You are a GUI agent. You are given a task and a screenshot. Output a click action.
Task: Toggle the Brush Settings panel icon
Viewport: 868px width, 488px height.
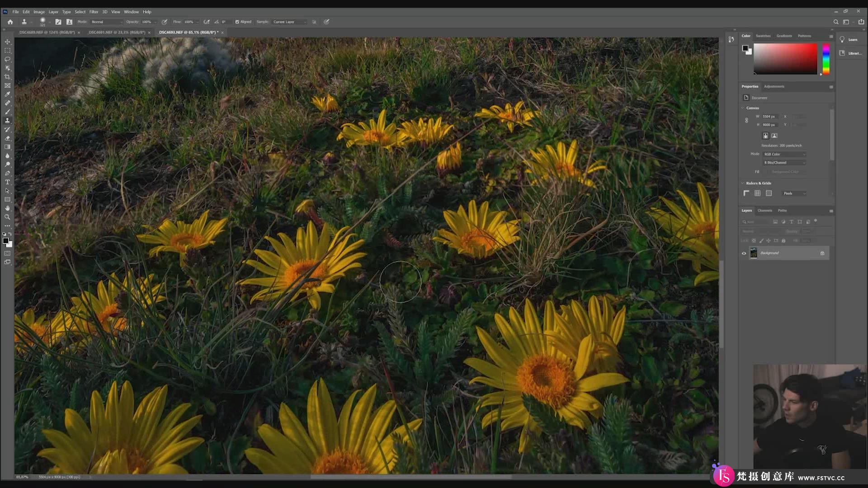pyautogui.click(x=58, y=22)
